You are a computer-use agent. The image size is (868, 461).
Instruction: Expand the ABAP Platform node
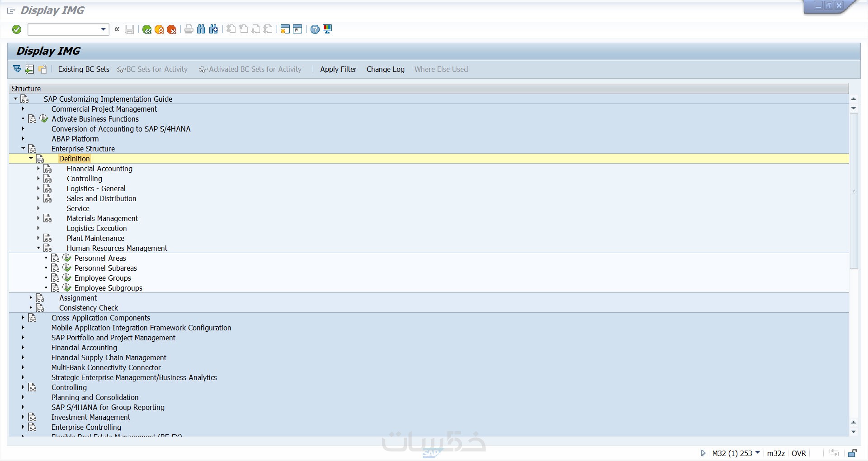click(23, 139)
